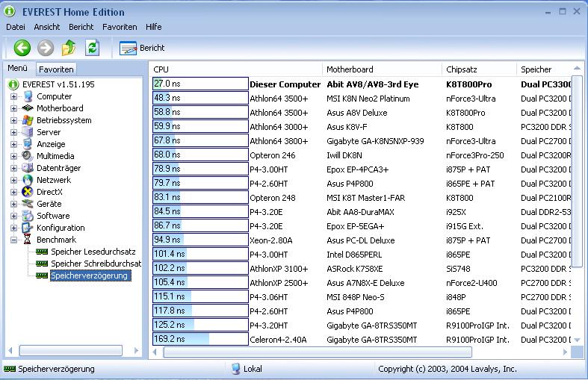This screenshot has height=380, width=588.
Task: Click the Xeon-2.80A CPU cell
Action: pos(271,240)
